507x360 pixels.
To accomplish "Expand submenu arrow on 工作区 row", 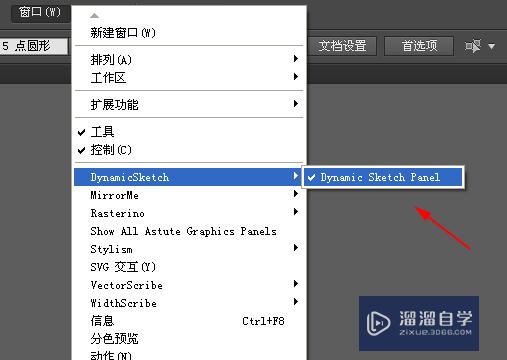I will click(x=295, y=77).
